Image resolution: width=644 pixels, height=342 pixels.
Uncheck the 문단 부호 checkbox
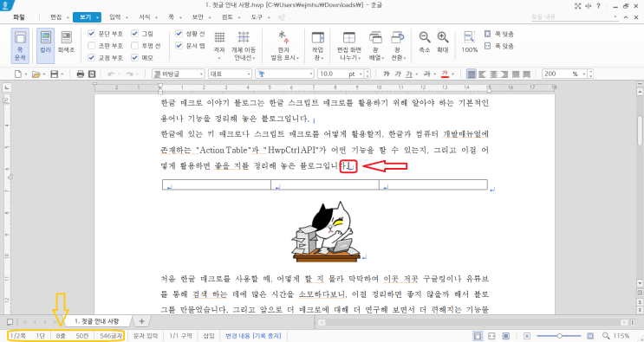92,34
